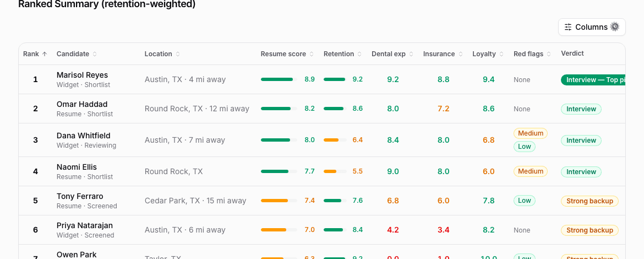Click the Ranked Summary (retention-weighted) heading
This screenshot has width=644, height=259.
coord(107,4)
